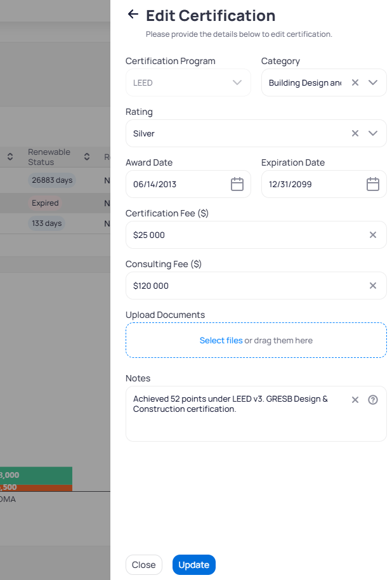
Task: Expand the Category dropdown chevron
Action: click(373, 82)
